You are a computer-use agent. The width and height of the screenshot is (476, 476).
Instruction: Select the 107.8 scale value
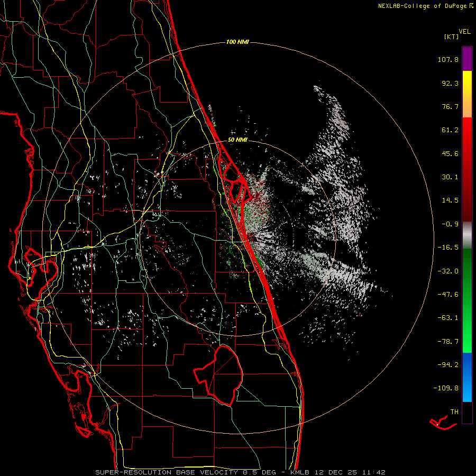pyautogui.click(x=448, y=59)
